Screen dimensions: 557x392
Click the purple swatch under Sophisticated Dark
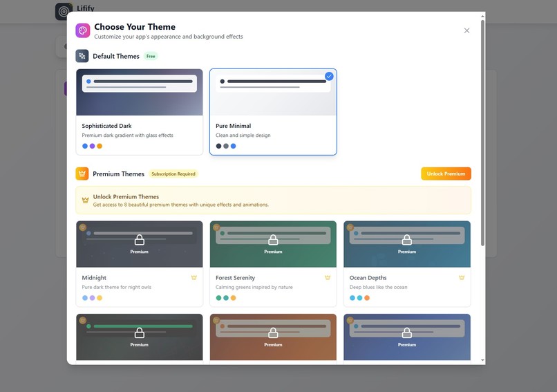93,146
